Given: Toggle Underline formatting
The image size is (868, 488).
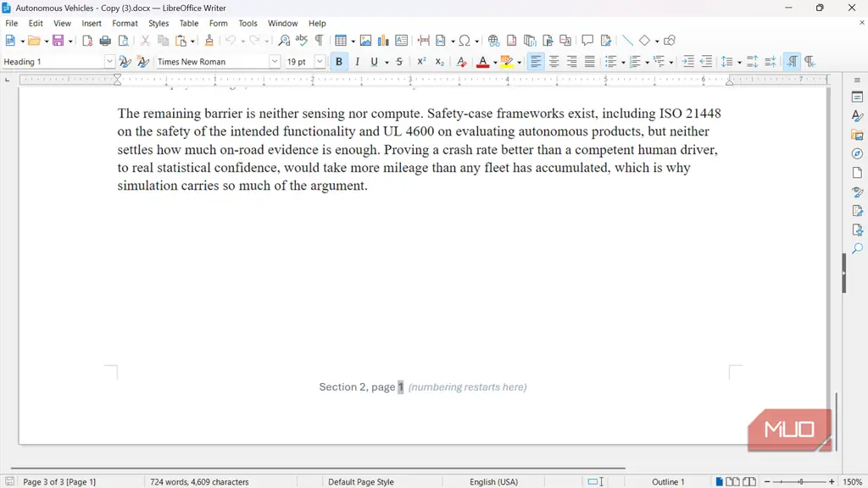Looking at the screenshot, I should click(x=374, y=61).
